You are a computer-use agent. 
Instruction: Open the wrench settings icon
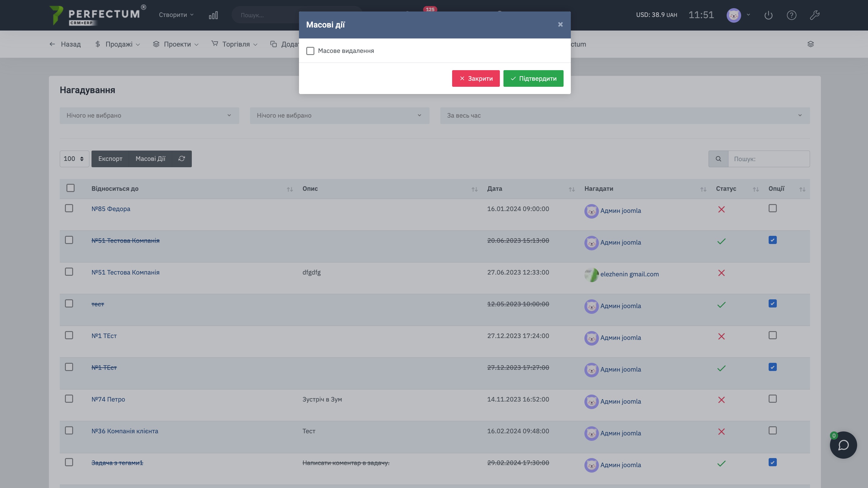pos(815,15)
